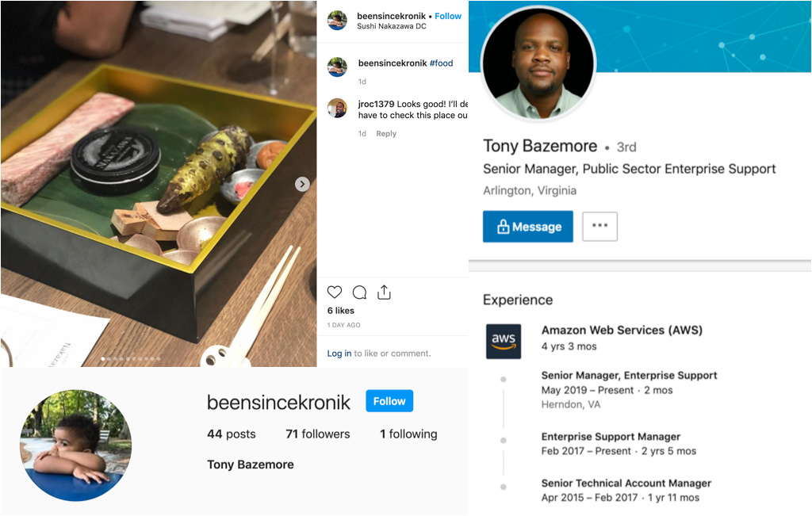The height and width of the screenshot is (516, 812).
Task: Click the blue Follow button on profile
Action: click(389, 401)
